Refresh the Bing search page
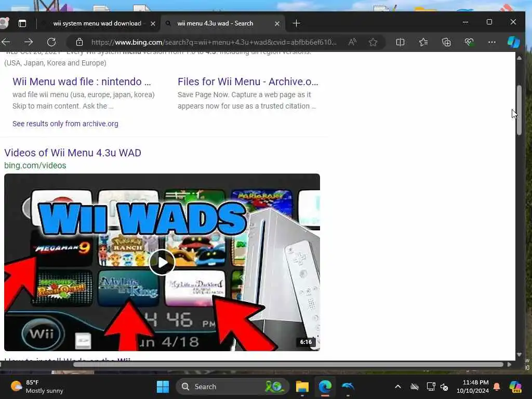Viewport: 532px width, 399px height. (x=51, y=42)
